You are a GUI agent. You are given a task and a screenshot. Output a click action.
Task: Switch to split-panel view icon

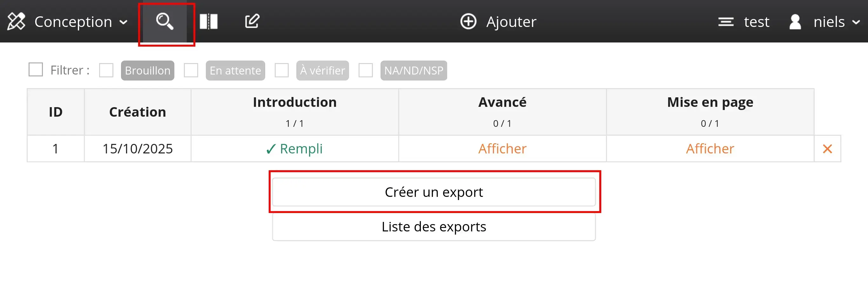point(209,22)
